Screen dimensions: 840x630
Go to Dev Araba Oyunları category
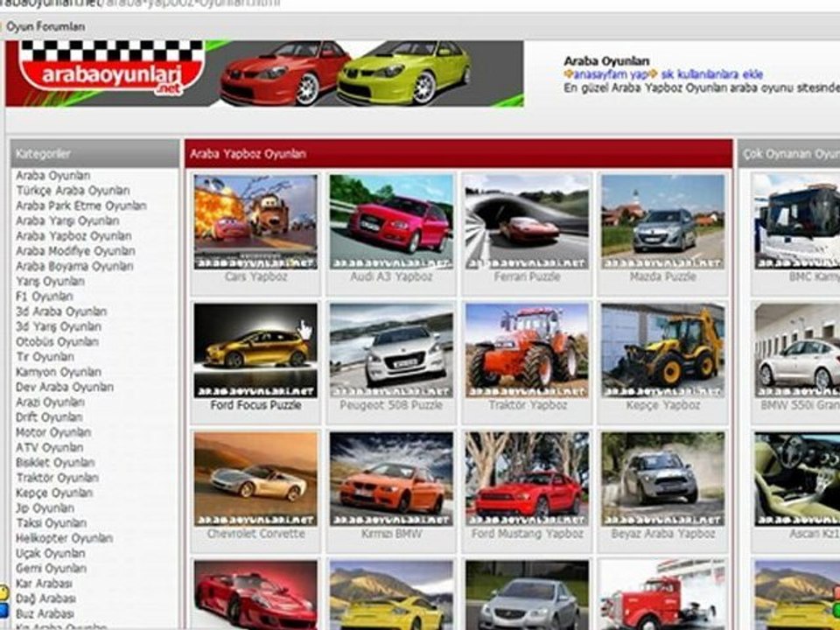tap(64, 387)
